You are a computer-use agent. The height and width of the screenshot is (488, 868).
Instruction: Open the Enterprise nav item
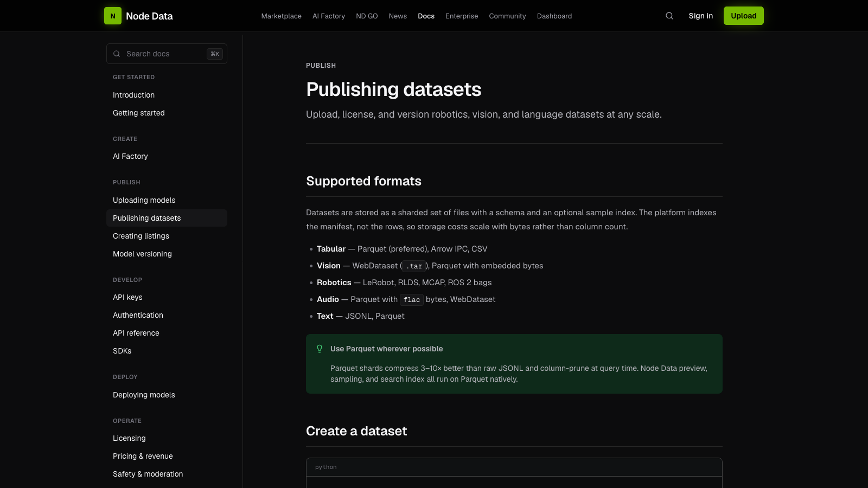pyautogui.click(x=462, y=16)
